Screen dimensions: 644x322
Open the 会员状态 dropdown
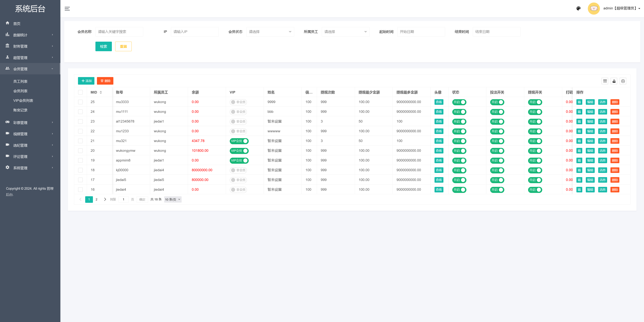tap(270, 32)
